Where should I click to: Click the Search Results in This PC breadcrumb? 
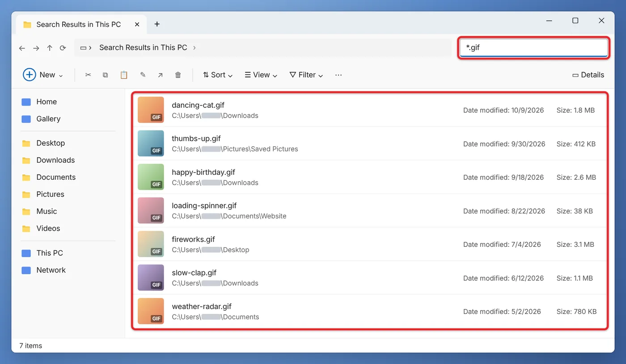coord(143,47)
